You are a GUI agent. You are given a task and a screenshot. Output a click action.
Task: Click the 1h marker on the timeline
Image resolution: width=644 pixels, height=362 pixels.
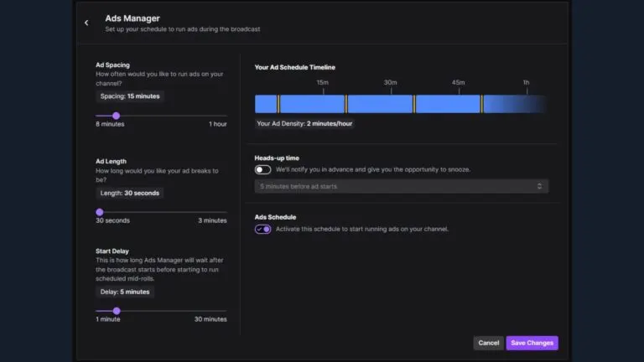(x=526, y=82)
